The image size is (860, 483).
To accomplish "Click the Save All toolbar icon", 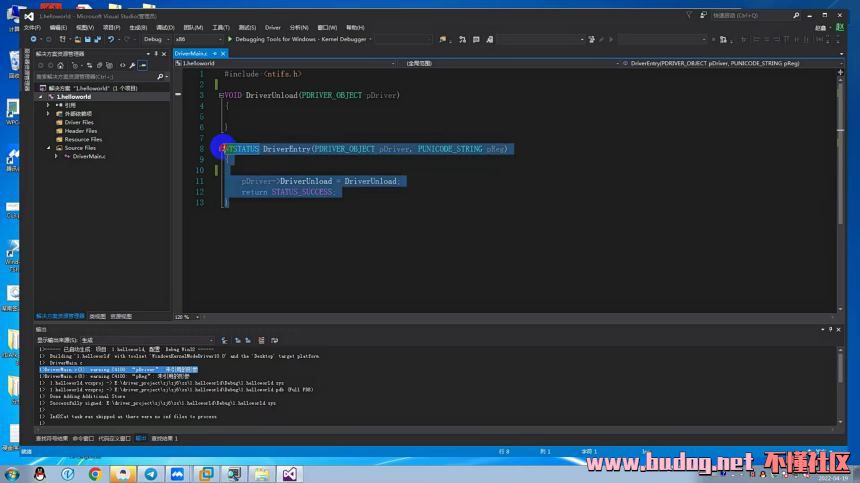I will (98, 39).
